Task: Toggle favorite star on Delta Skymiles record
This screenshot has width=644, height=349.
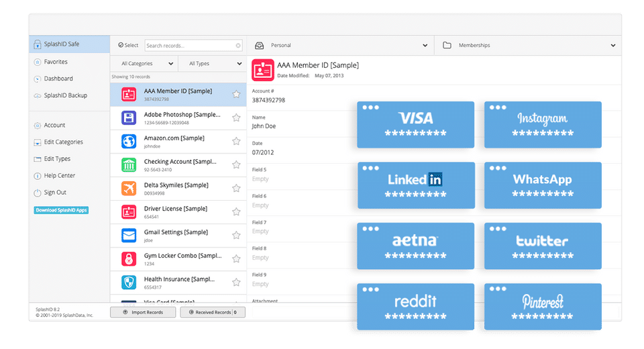Action: [236, 188]
